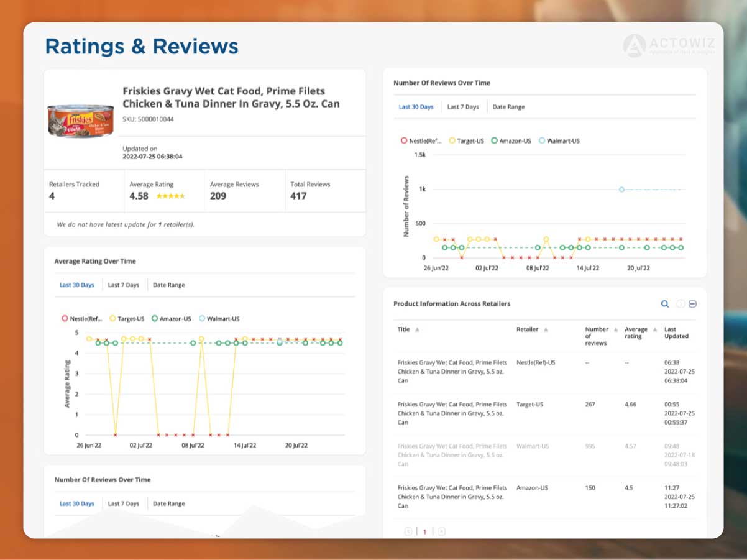Collapse the Product Information Across Retailers panel
Viewport: 747px width, 560px height.
pos(693,304)
